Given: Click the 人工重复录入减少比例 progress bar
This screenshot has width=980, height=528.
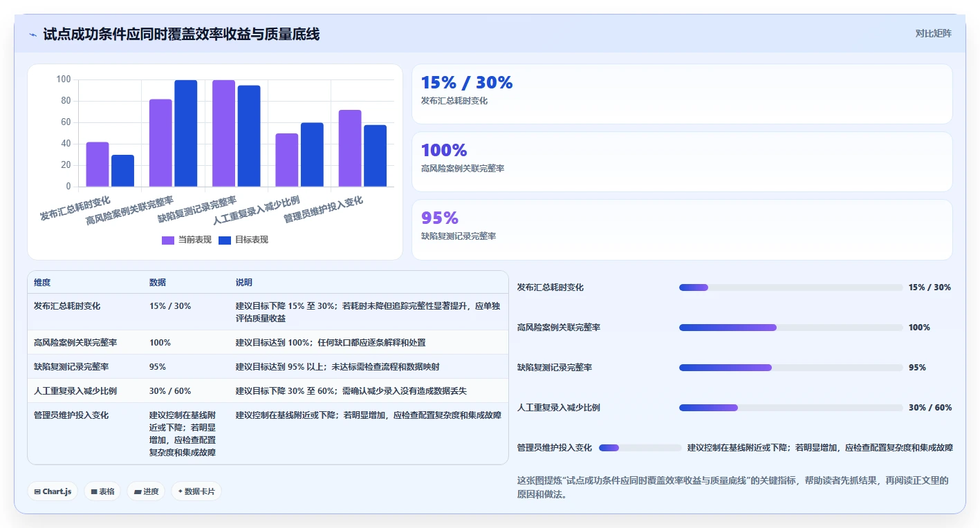Looking at the screenshot, I should [x=791, y=408].
